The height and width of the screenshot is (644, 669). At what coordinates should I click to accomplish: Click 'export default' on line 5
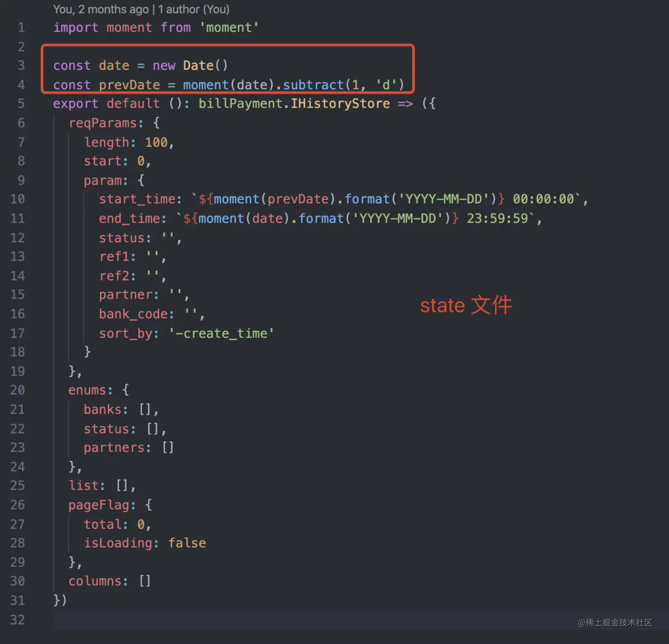(x=106, y=104)
